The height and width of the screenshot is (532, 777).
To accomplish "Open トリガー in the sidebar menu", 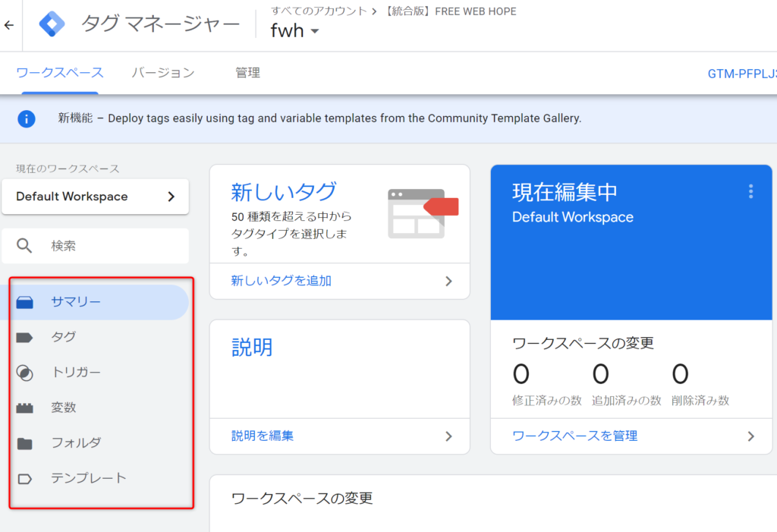I will (95, 373).
